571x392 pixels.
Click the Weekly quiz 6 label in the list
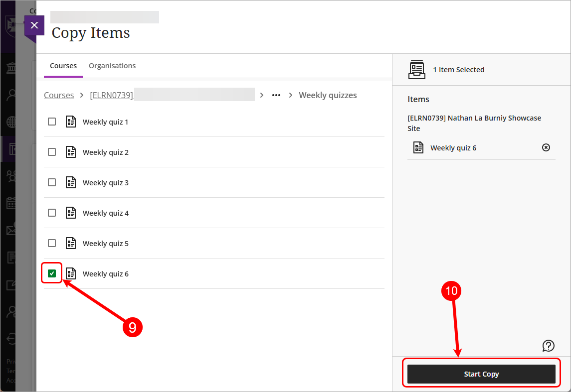[x=105, y=274]
